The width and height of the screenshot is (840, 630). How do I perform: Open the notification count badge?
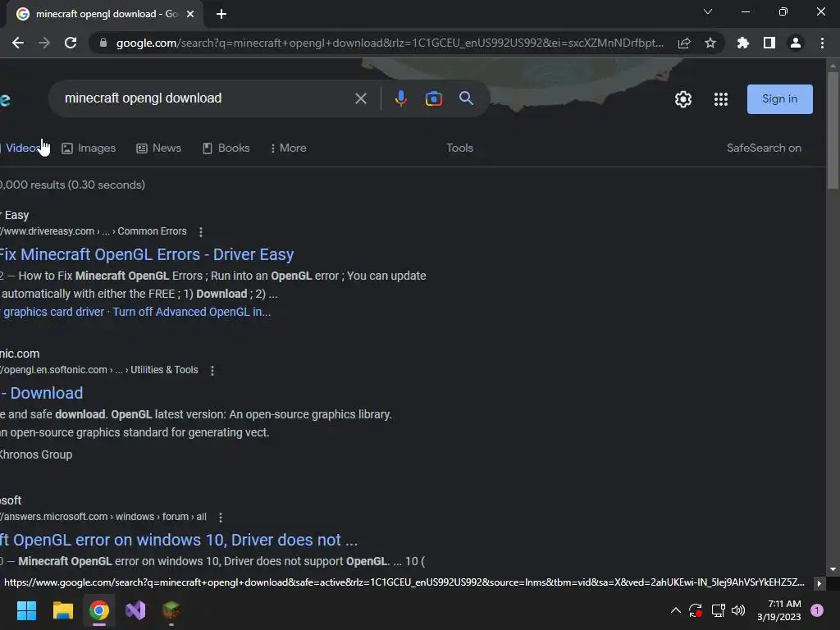click(x=817, y=609)
